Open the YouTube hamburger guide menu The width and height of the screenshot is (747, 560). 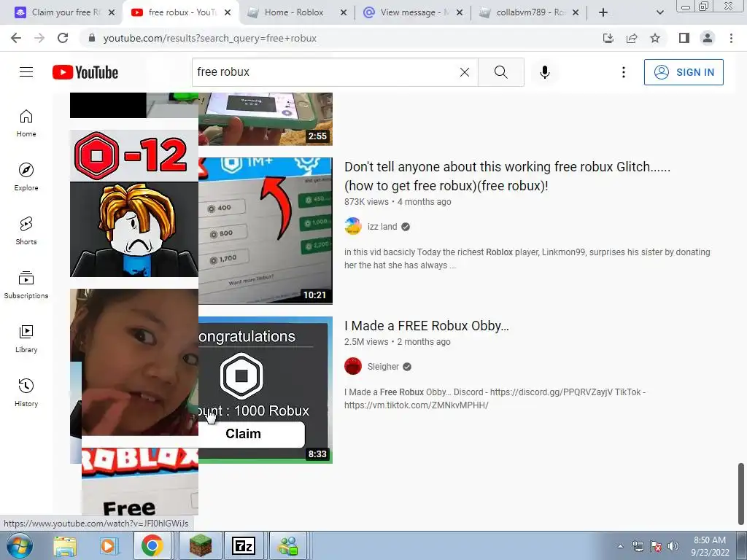click(26, 72)
